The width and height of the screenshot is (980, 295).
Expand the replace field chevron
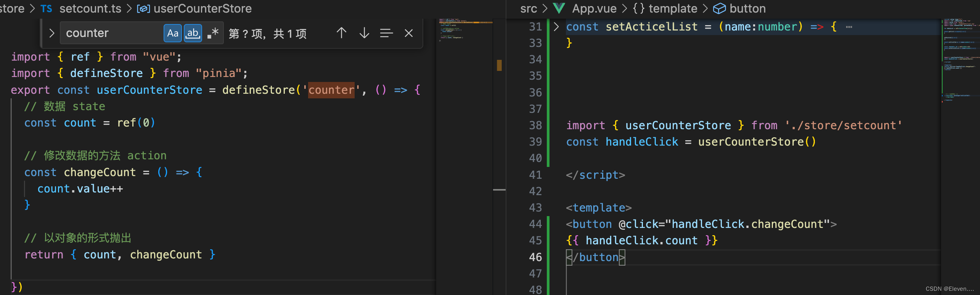52,33
